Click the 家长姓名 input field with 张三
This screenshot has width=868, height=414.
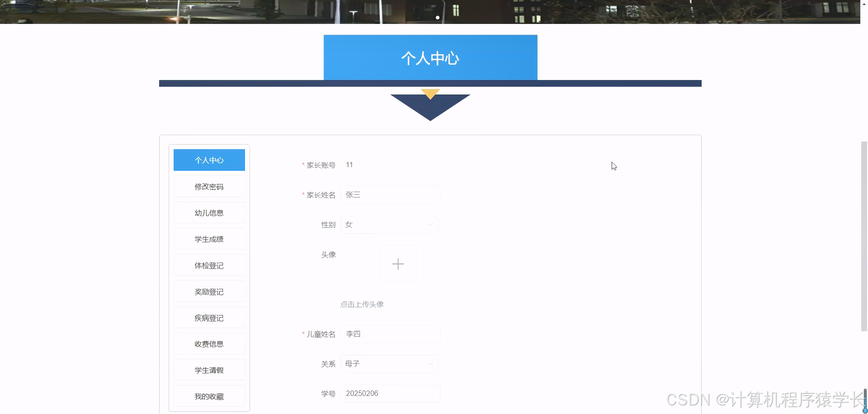pos(390,195)
